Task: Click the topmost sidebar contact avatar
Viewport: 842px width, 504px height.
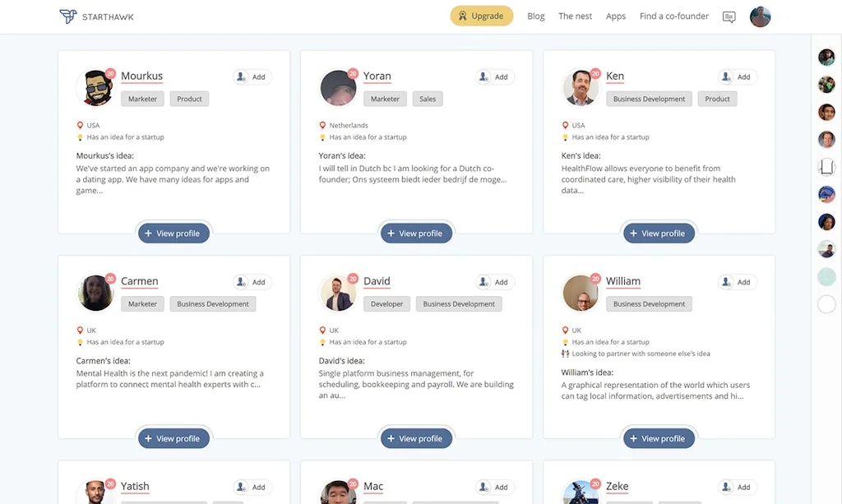Action: tap(826, 57)
